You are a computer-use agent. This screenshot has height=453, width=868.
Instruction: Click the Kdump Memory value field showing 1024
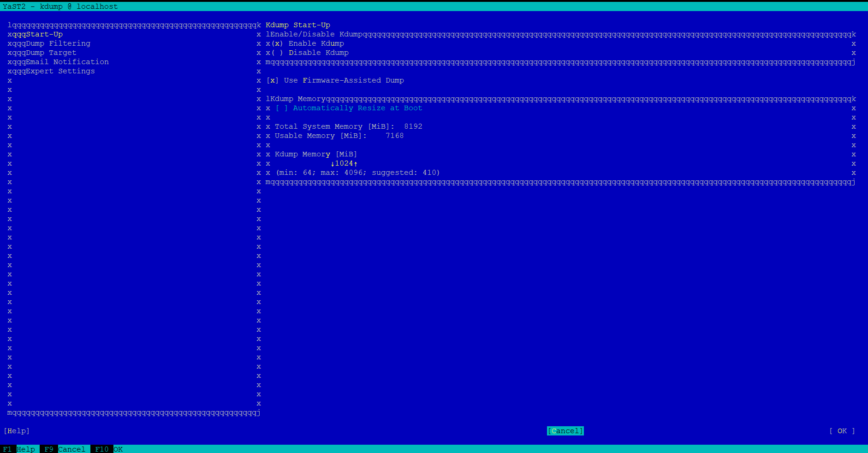[344, 163]
